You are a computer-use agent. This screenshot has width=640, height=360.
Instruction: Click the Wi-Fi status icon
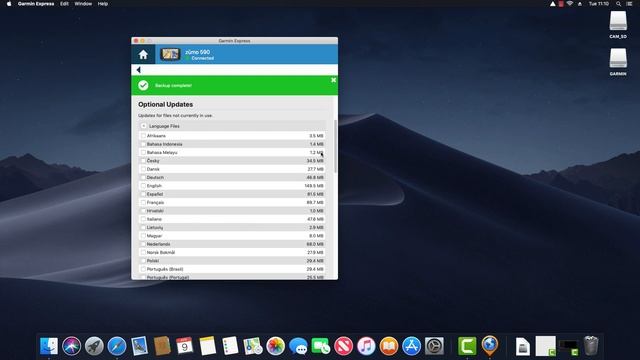pos(569,4)
